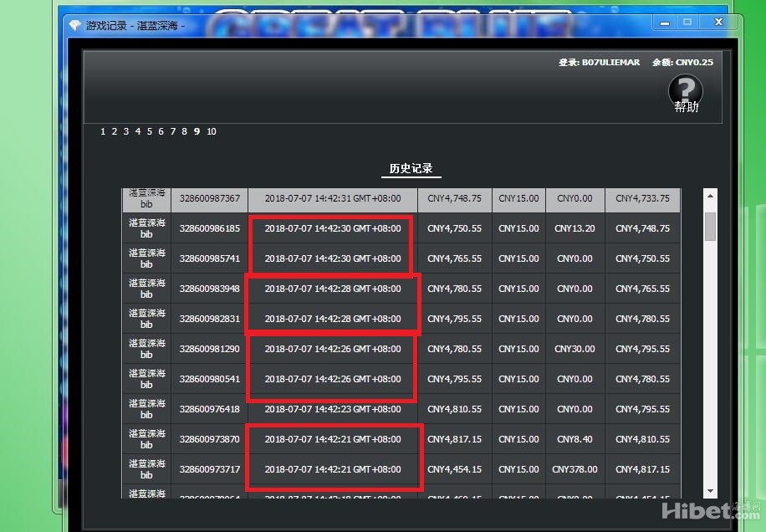Click the scrollbar up arrow
Image resolution: width=766 pixels, height=532 pixels.
pos(710,197)
